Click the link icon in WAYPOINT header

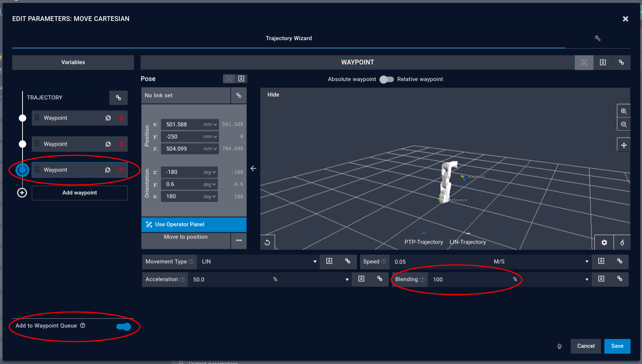point(621,62)
